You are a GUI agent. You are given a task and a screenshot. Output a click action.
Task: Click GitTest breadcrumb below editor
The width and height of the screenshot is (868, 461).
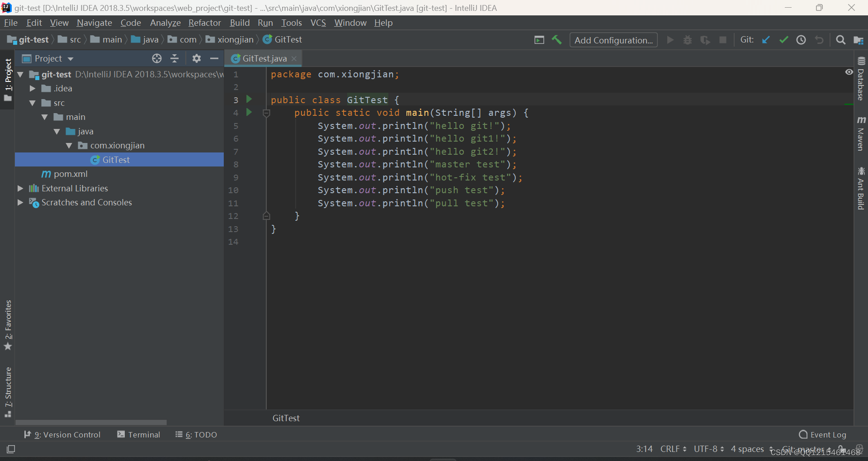coord(286,418)
